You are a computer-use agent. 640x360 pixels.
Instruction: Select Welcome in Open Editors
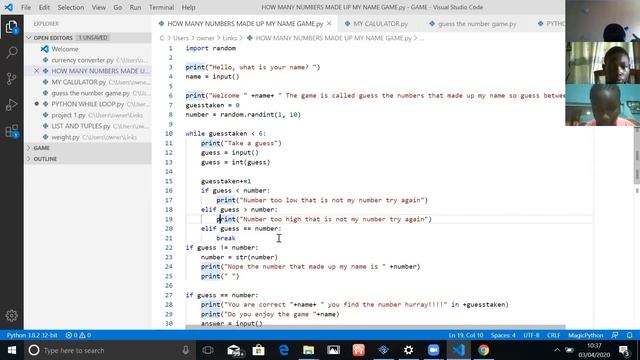88,49
